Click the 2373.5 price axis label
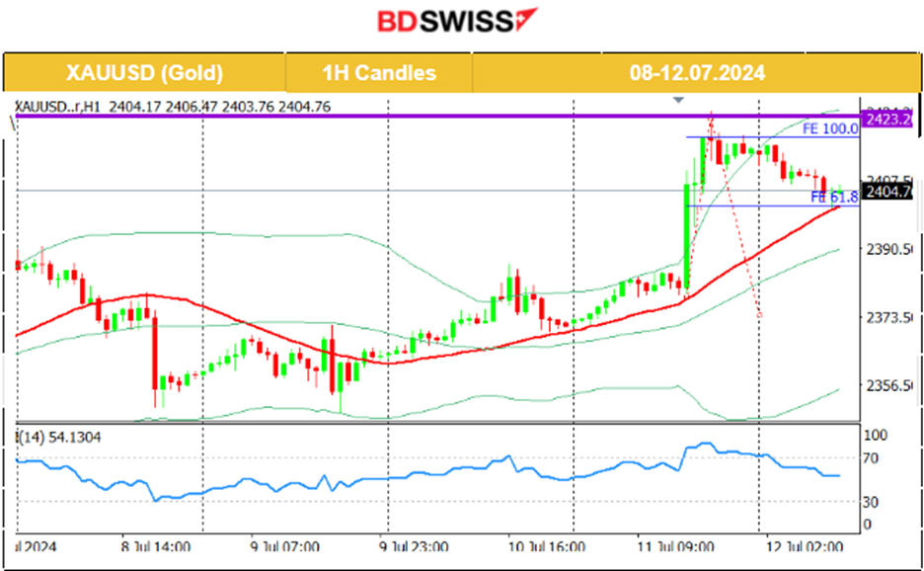The image size is (924, 571). coord(888,317)
